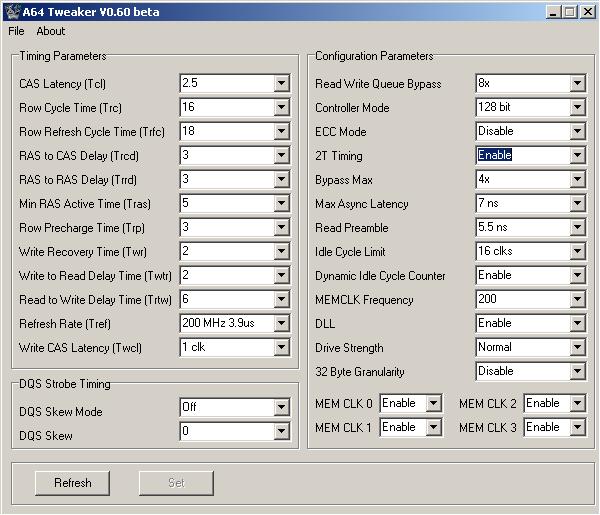Expand Read to Write Delay Time (Trtw) dropdown
This screenshot has height=515, width=600.
281,299
